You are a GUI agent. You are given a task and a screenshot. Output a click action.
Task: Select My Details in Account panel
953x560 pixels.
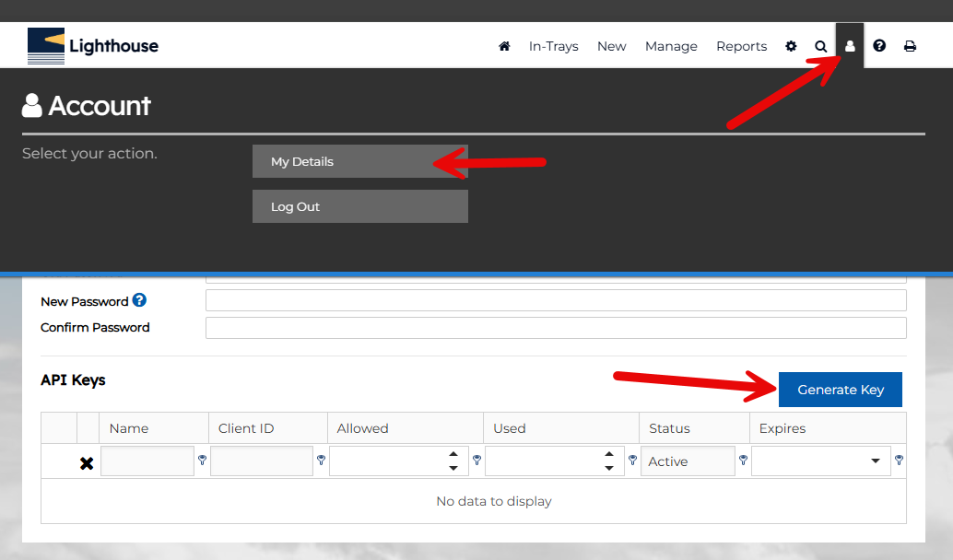point(359,161)
